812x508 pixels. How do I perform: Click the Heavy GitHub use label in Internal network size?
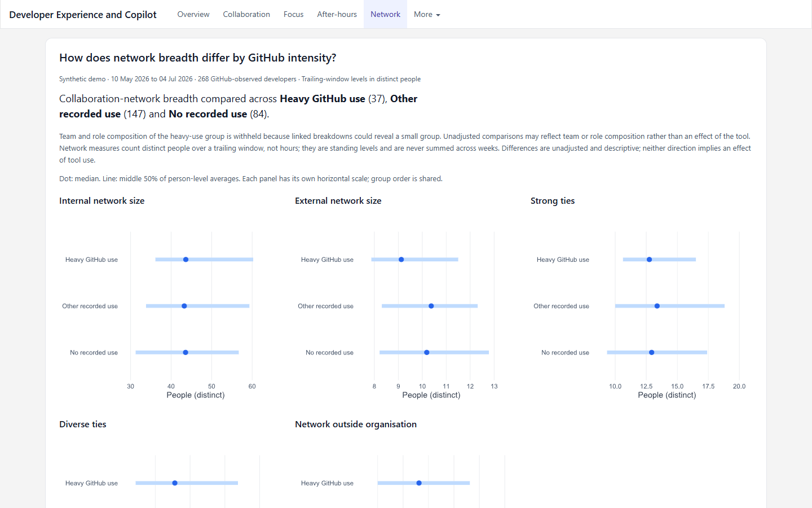tap(91, 260)
